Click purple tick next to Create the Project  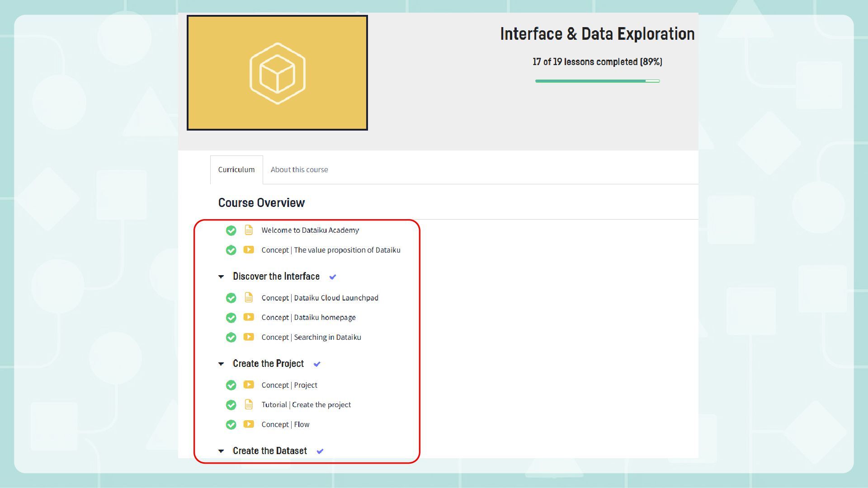317,364
